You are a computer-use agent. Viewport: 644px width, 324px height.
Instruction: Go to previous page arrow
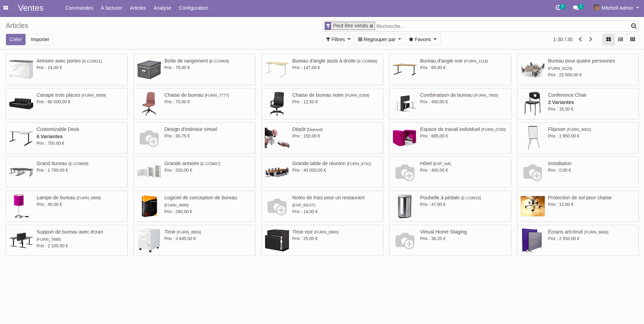click(x=580, y=39)
